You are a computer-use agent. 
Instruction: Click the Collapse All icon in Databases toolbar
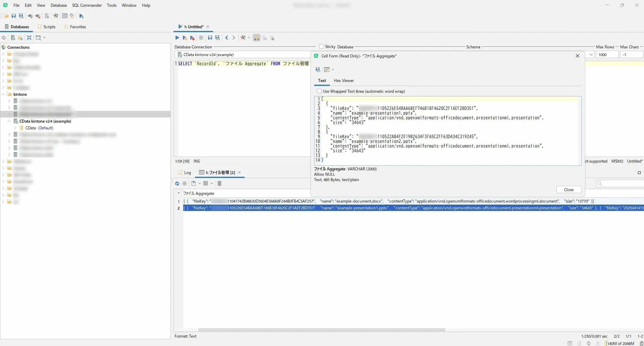coord(29,38)
